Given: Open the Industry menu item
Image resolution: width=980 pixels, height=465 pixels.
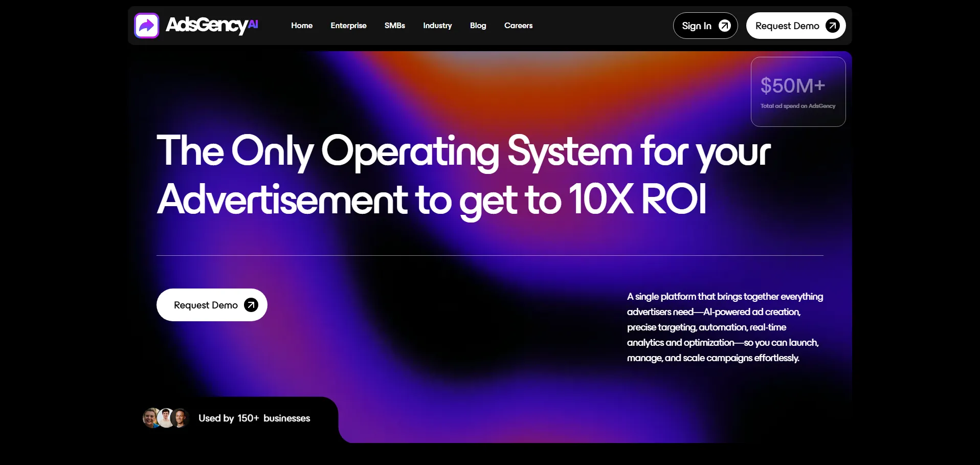Looking at the screenshot, I should click(437, 26).
